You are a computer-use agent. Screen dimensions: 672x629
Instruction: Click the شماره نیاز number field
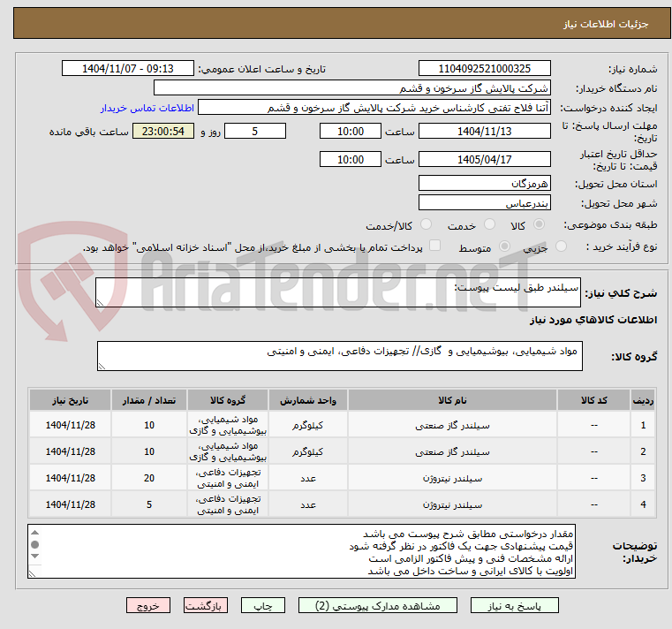click(x=484, y=69)
